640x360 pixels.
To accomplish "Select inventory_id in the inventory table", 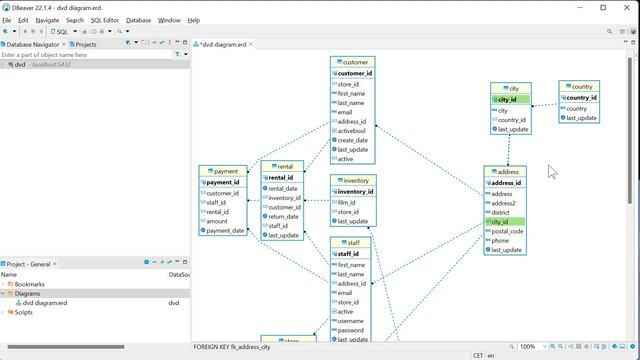I will point(353,191).
